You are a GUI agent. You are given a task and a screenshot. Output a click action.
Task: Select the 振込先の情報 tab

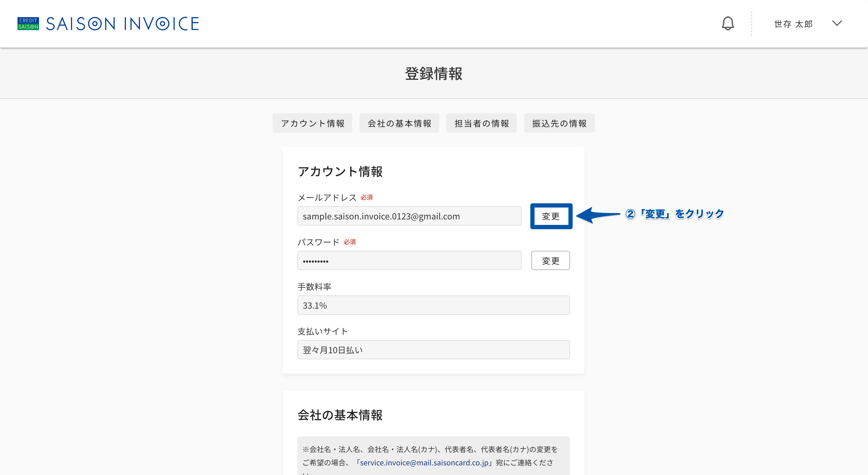559,123
